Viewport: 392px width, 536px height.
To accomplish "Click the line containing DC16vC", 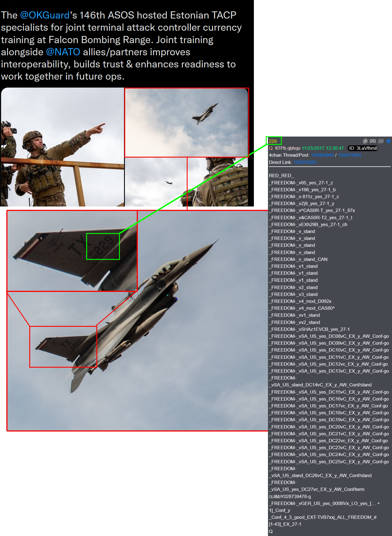I will [x=329, y=399].
